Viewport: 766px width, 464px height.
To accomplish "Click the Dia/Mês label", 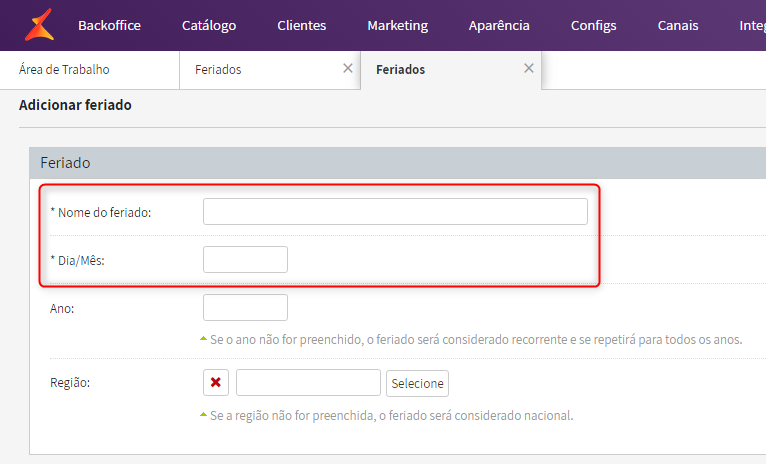I will point(77,260).
